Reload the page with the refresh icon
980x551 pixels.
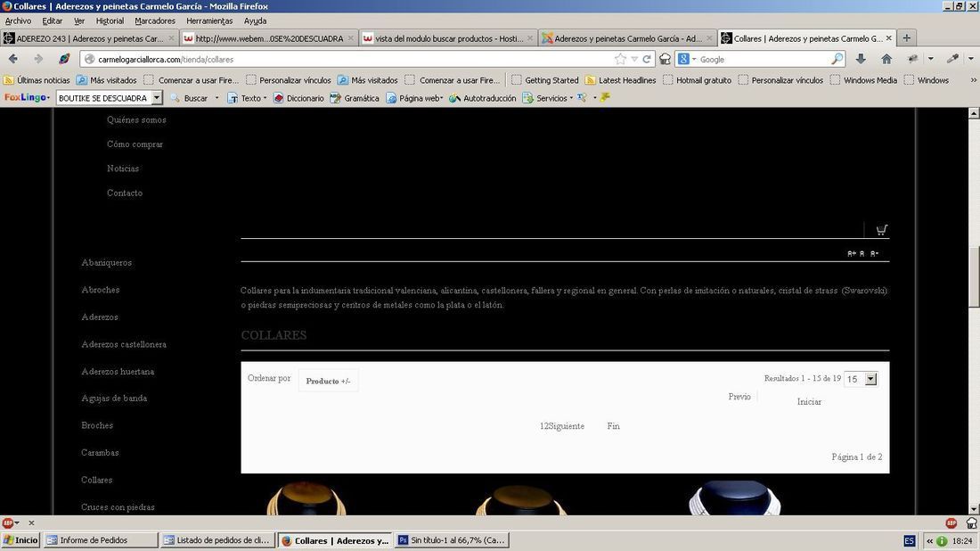(647, 59)
